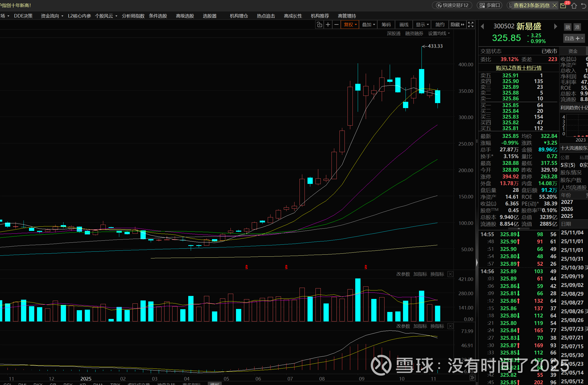The height and width of the screenshot is (385, 588).
Task: Dismiss the 查看23条新消息 notification
Action: 554,6
